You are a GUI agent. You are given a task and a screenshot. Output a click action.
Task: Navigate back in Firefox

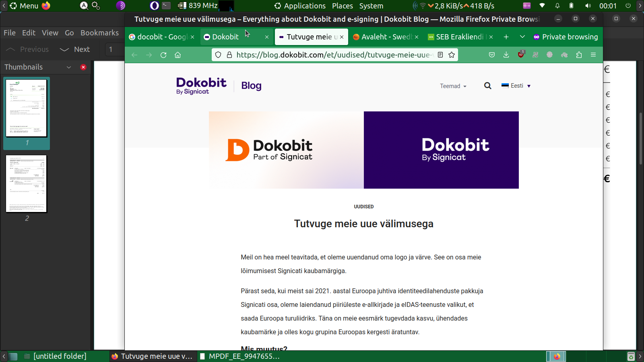(x=134, y=55)
